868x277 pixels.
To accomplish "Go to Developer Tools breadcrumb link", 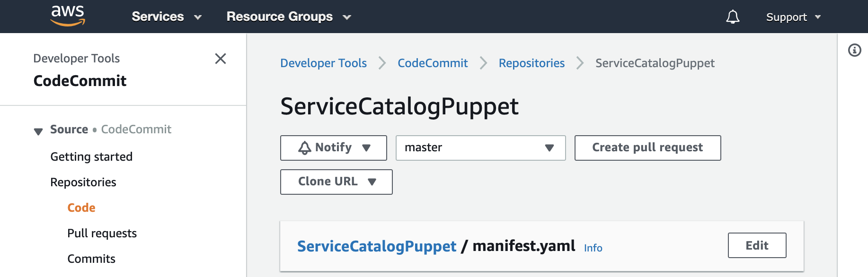I will (324, 63).
